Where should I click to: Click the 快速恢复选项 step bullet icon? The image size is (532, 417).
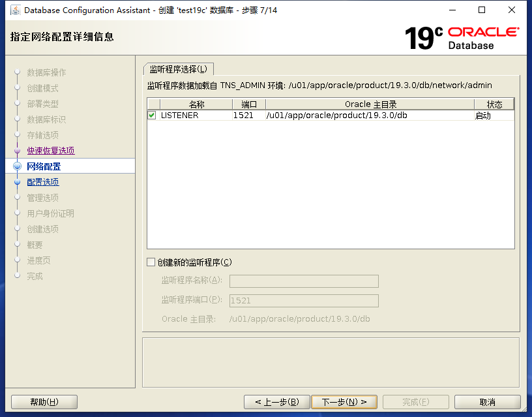click(18, 151)
